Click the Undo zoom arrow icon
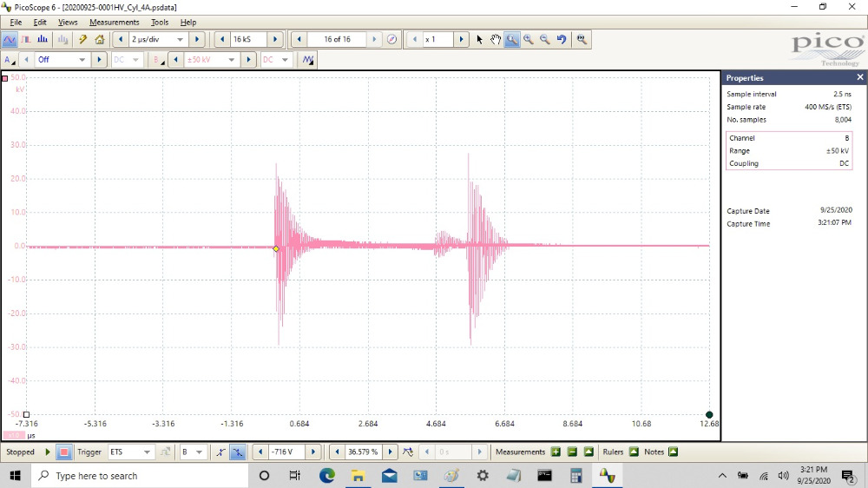Image resolution: width=868 pixels, height=488 pixels. point(562,39)
